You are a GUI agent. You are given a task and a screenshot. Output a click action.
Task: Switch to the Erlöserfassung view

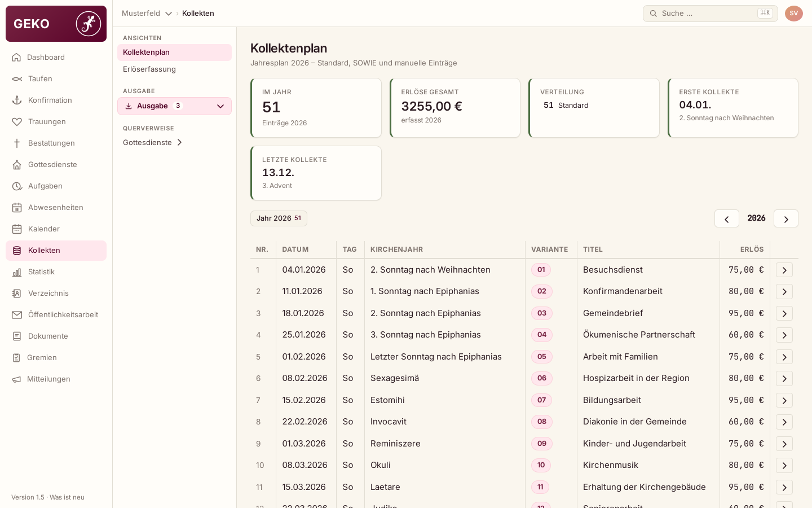click(x=174, y=69)
